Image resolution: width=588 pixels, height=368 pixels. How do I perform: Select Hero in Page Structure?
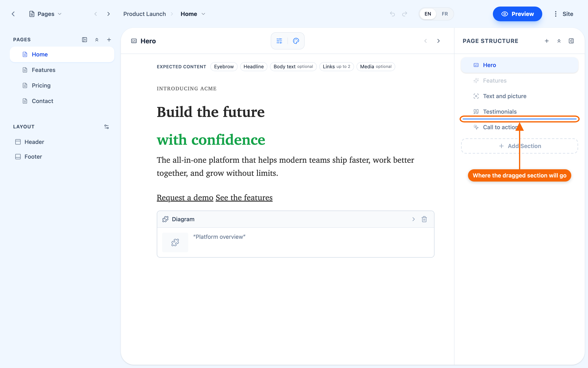pyautogui.click(x=519, y=65)
